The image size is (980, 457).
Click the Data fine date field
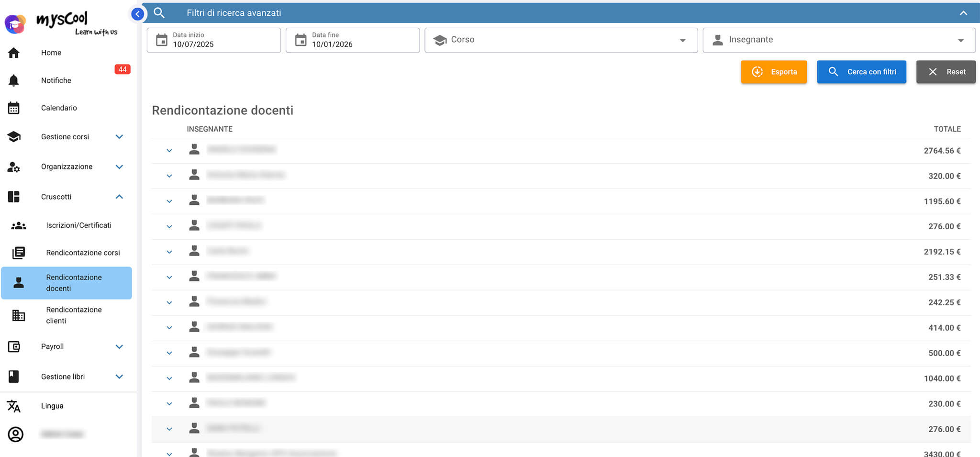coord(352,40)
